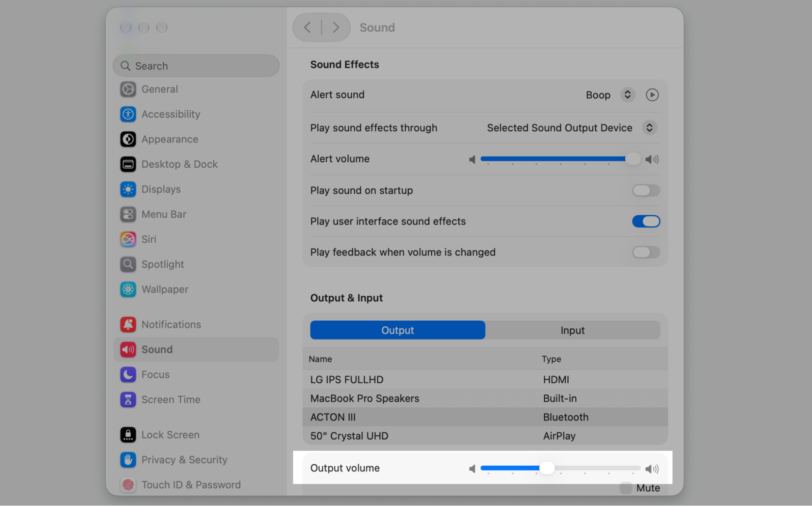Viewport: 812px width, 506px height.
Task: Go forward with the right chevron
Action: coord(336,27)
